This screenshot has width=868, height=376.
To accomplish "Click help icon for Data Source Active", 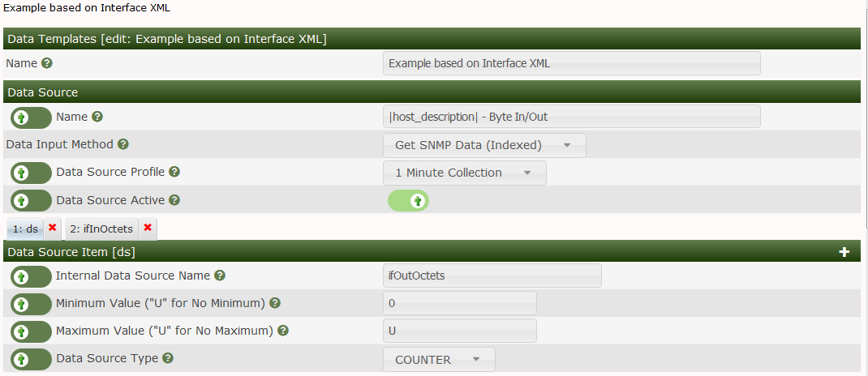I will coord(174,199).
